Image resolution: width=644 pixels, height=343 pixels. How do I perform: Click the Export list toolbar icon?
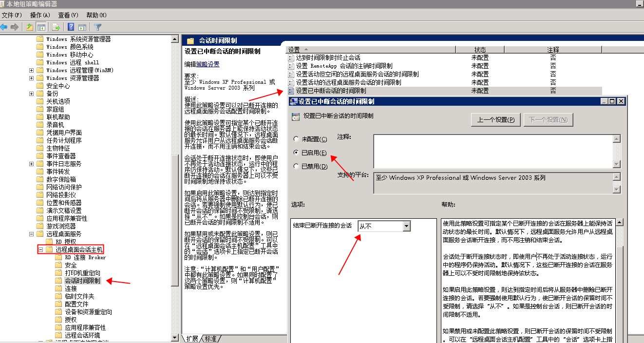tap(56, 27)
